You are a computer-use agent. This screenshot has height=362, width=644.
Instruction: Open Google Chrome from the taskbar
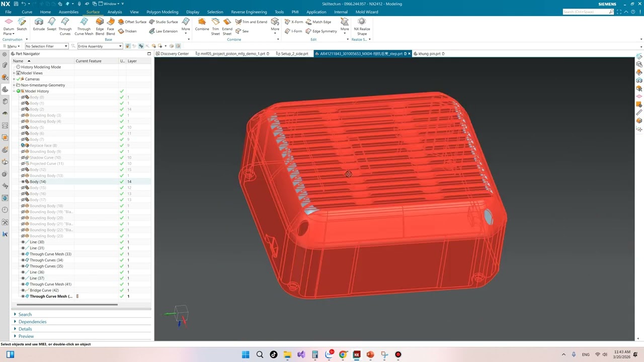pyautogui.click(x=343, y=354)
